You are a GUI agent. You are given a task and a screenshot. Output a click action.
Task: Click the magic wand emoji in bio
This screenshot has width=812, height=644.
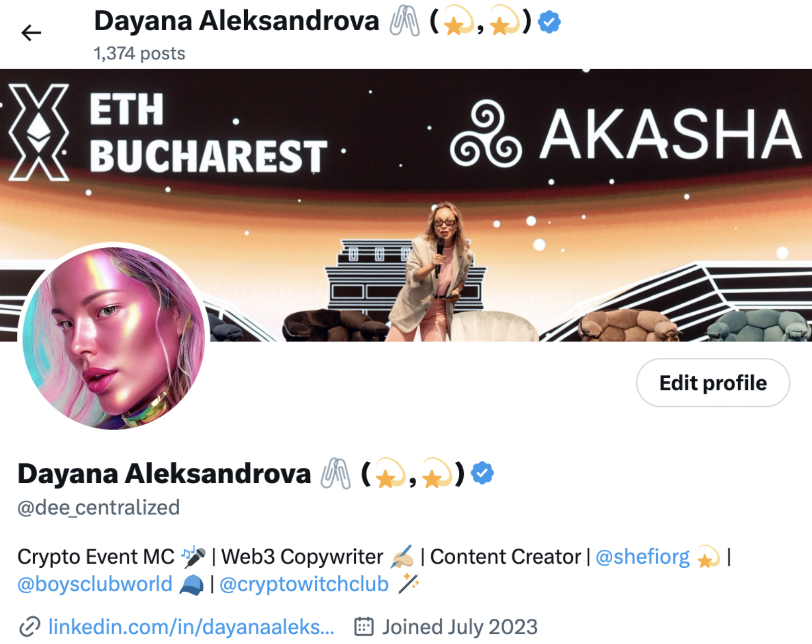[x=408, y=584]
